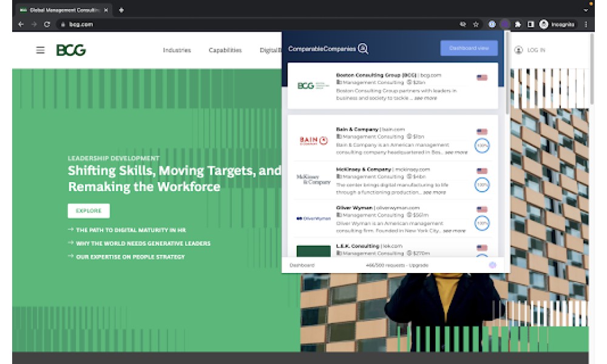Screen dimensions: 607x364
Task: Click the US flag on the Bain & Company row
Action: point(482,132)
